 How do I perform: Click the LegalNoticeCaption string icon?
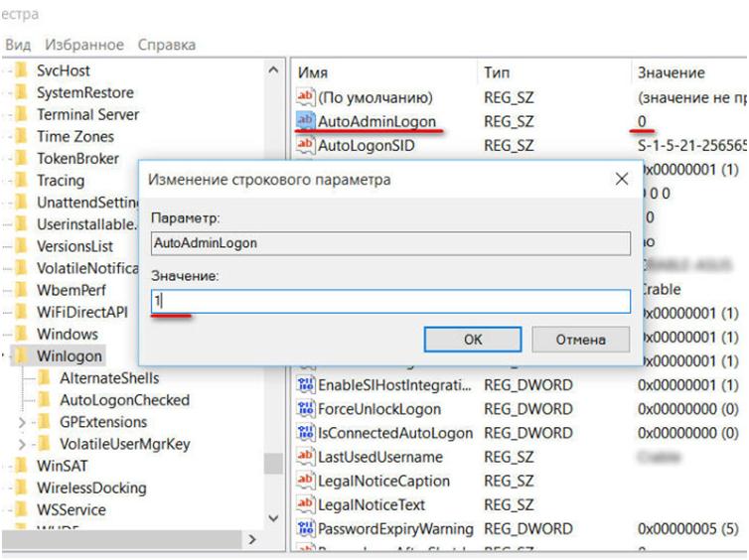pos(305,480)
